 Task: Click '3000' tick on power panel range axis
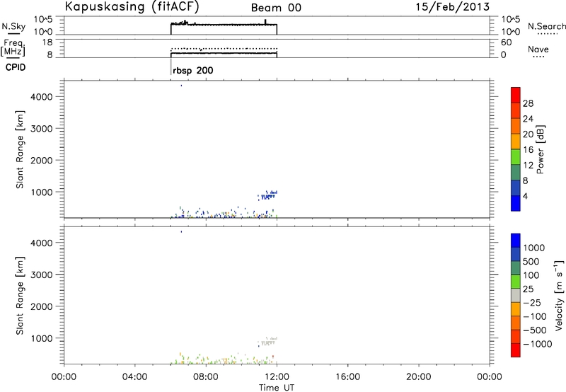42,129
